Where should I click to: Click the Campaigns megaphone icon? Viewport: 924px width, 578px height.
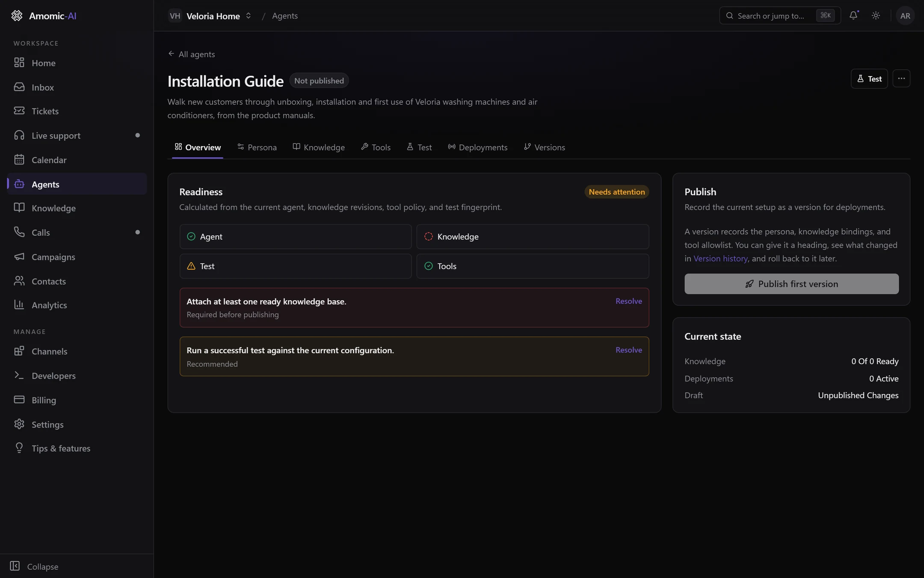pyautogui.click(x=19, y=256)
